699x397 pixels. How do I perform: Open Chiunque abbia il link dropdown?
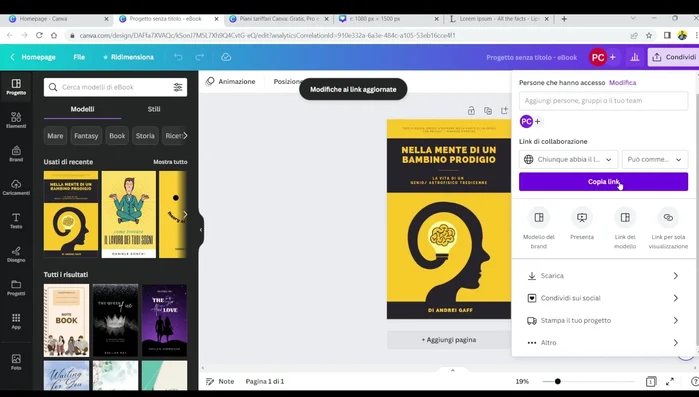(568, 159)
